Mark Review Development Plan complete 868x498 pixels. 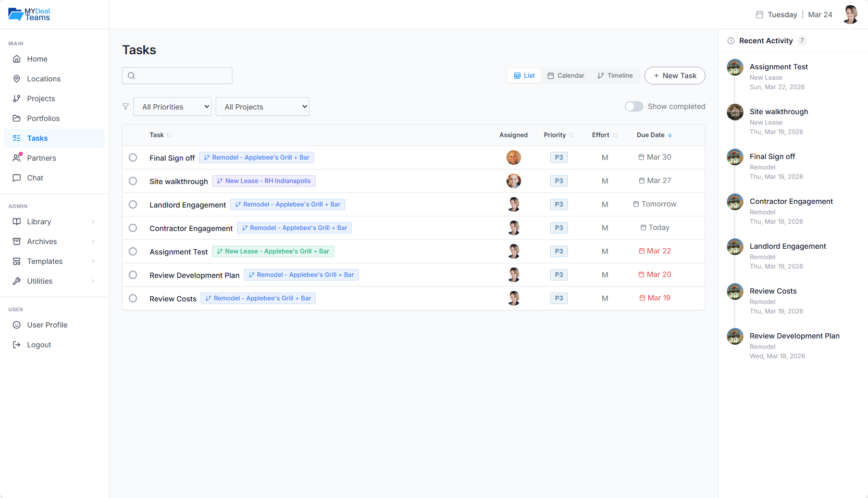point(133,275)
